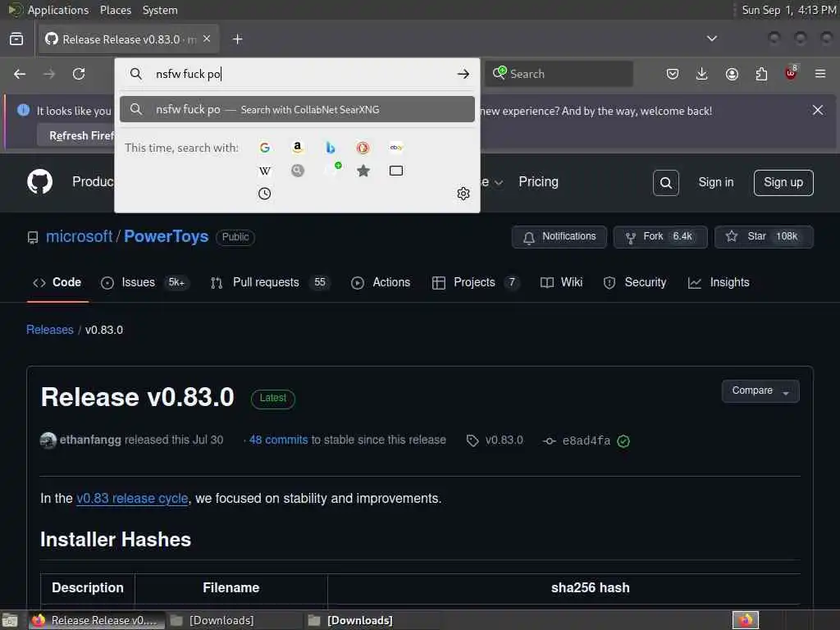Click the Go arrow in the address bar
Screen dimensions: 840x630
click(x=463, y=74)
